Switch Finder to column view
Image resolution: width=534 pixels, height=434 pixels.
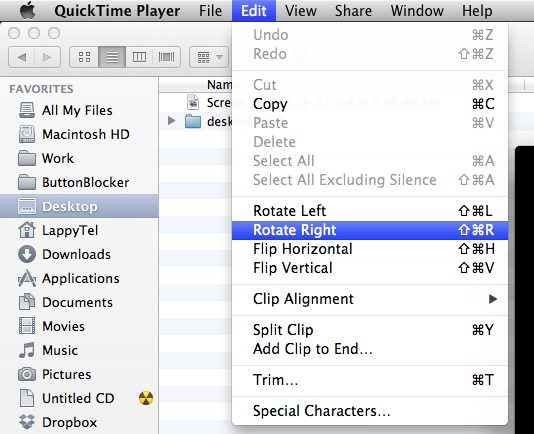[x=139, y=57]
